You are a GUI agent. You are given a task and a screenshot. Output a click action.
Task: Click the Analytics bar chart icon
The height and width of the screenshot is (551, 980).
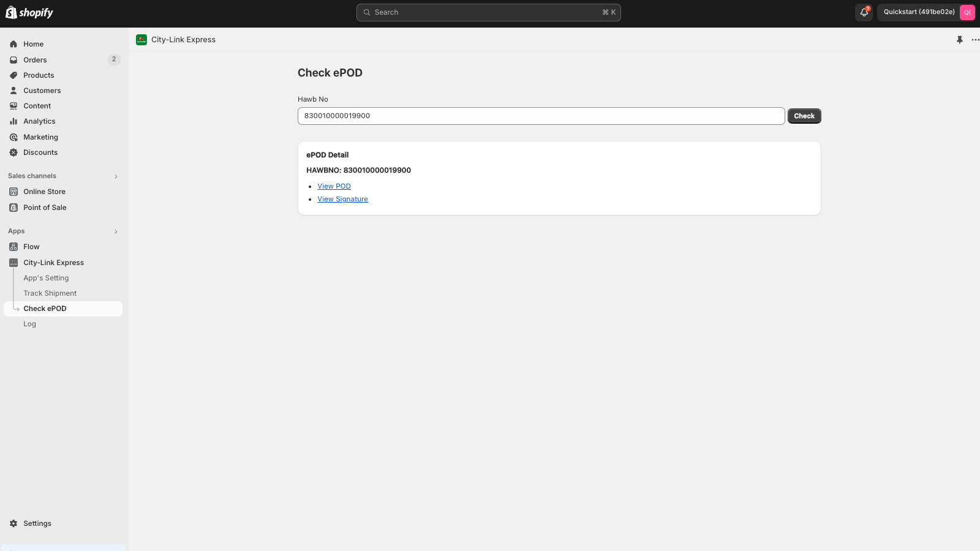[x=13, y=121]
